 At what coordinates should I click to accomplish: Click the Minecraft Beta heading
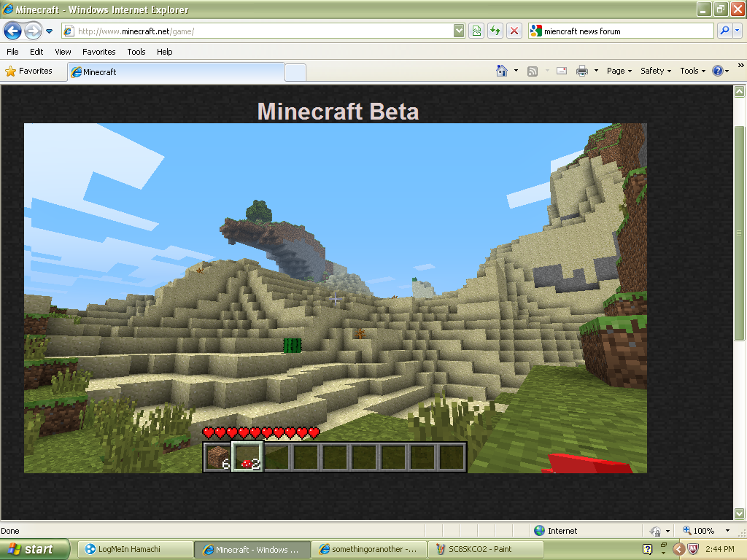click(338, 112)
